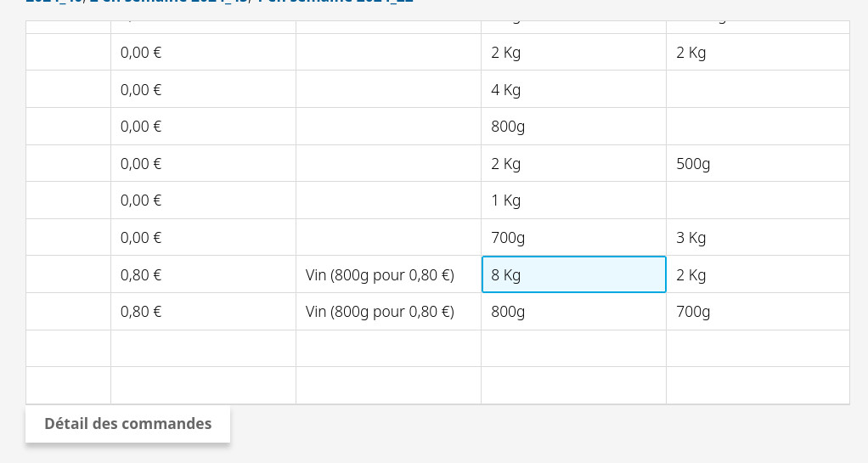Select the empty cell right of 1 Kg
The image size is (868, 463).
coord(758,200)
